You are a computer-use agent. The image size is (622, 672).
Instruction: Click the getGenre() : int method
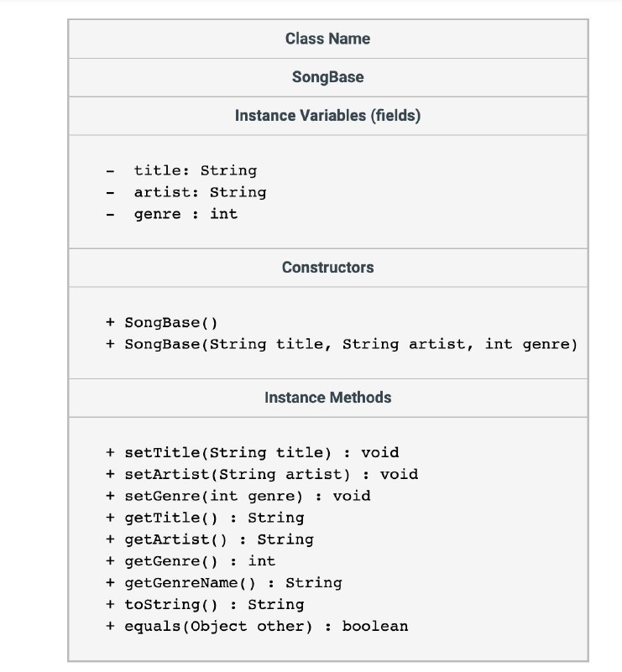pos(200,560)
